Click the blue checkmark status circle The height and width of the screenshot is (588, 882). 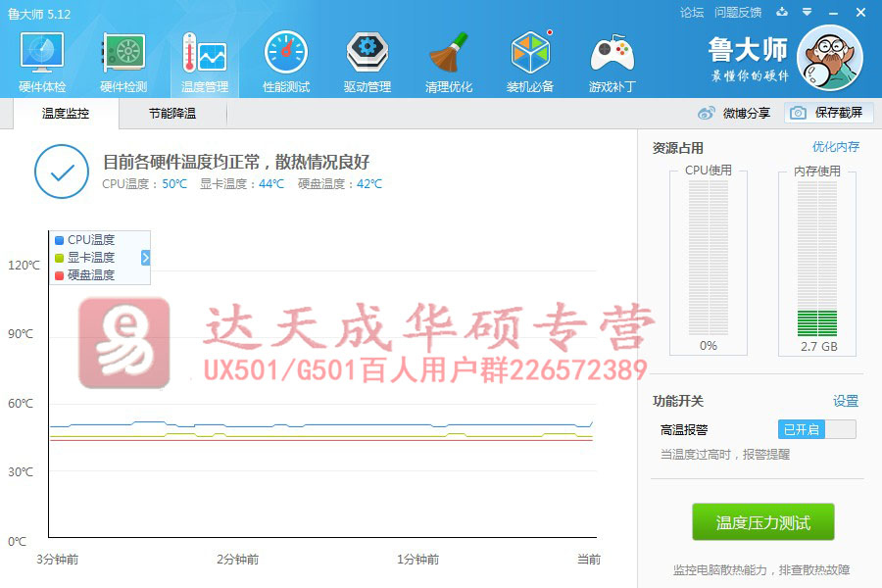[62, 171]
